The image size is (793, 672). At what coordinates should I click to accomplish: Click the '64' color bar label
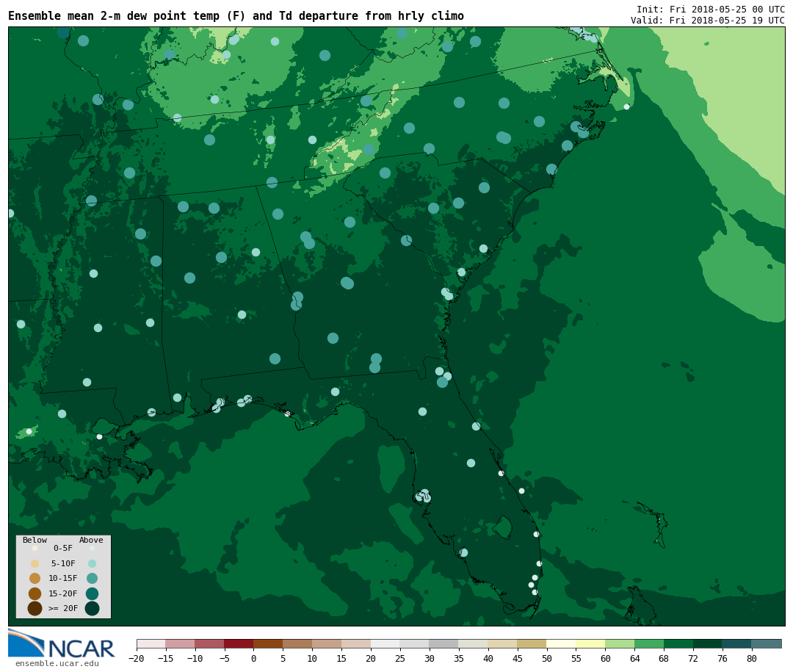click(x=634, y=658)
